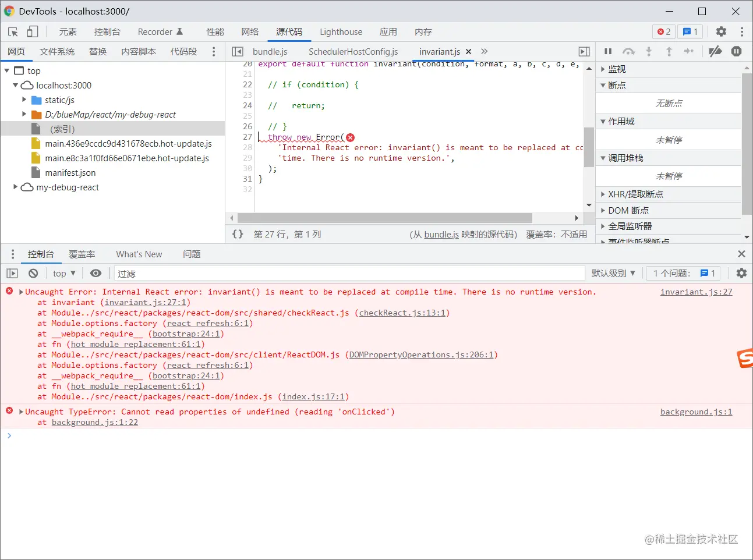This screenshot has height=560, width=753.
Task: Open the 默认级别 log level dropdown
Action: [613, 273]
